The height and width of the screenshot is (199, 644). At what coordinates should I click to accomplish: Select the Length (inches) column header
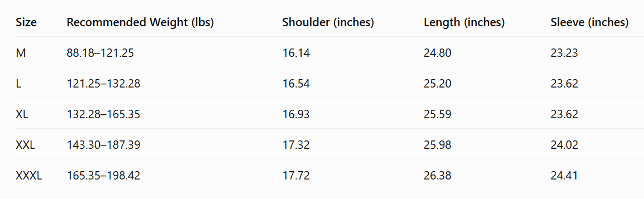(x=464, y=22)
